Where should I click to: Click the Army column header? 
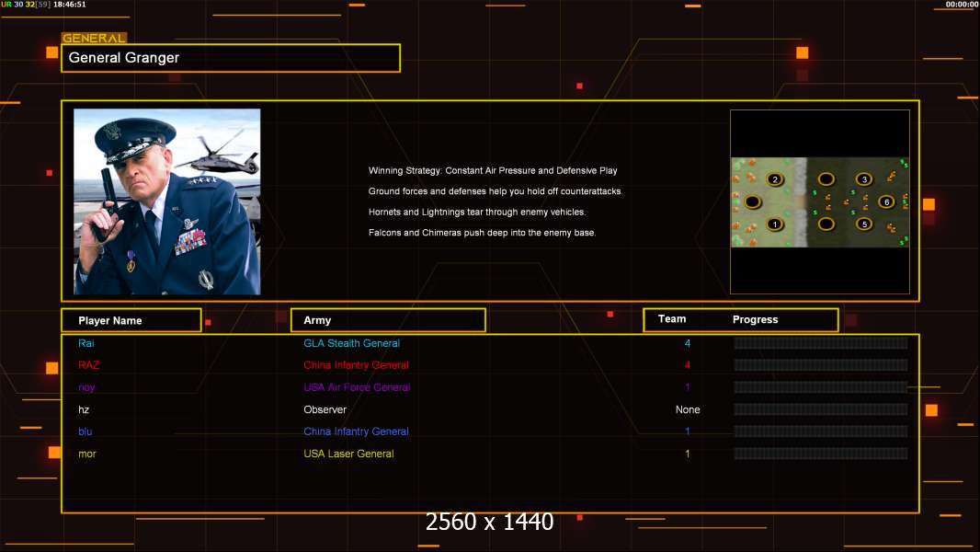click(388, 320)
